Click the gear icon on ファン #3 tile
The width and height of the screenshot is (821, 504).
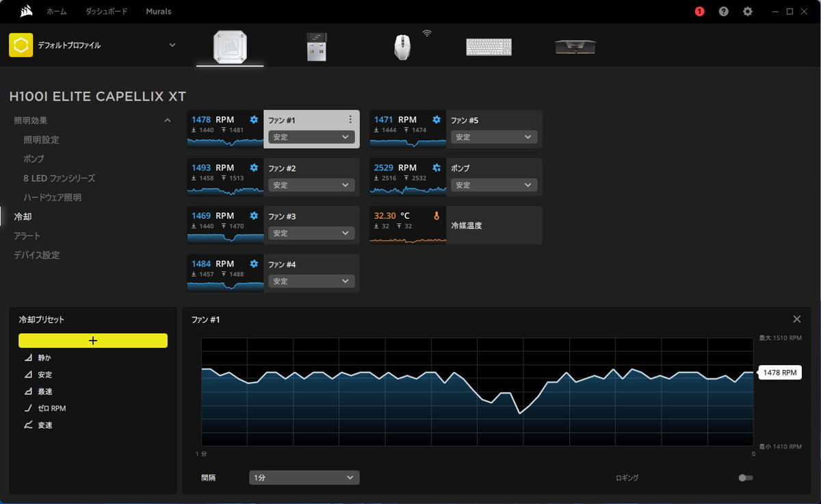(254, 215)
